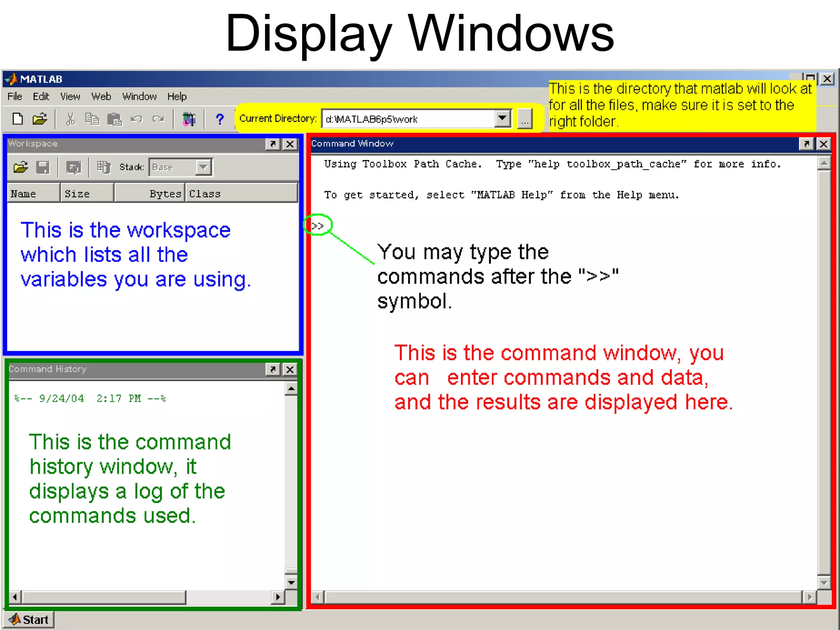Sort workspace by Bytes column header
This screenshot has height=630, width=840.
(149, 193)
